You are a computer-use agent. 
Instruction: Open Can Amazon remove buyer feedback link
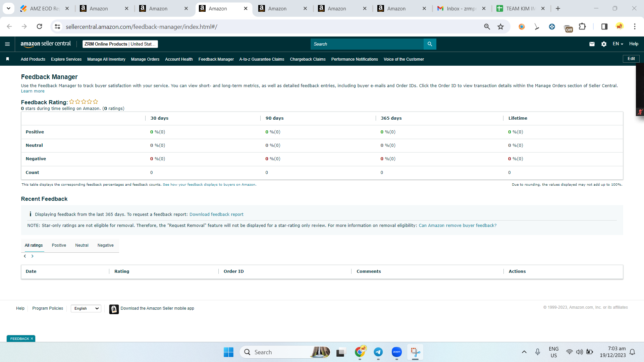tap(458, 226)
